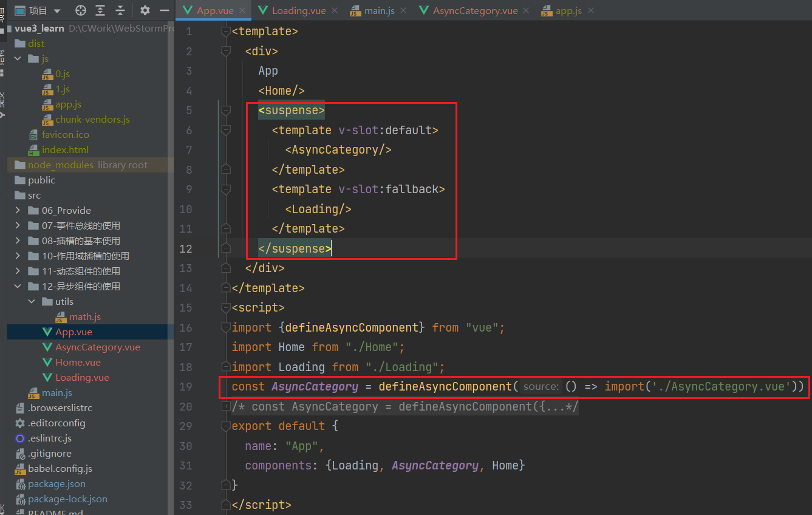Select the public folder
The height and width of the screenshot is (515, 812).
(41, 180)
